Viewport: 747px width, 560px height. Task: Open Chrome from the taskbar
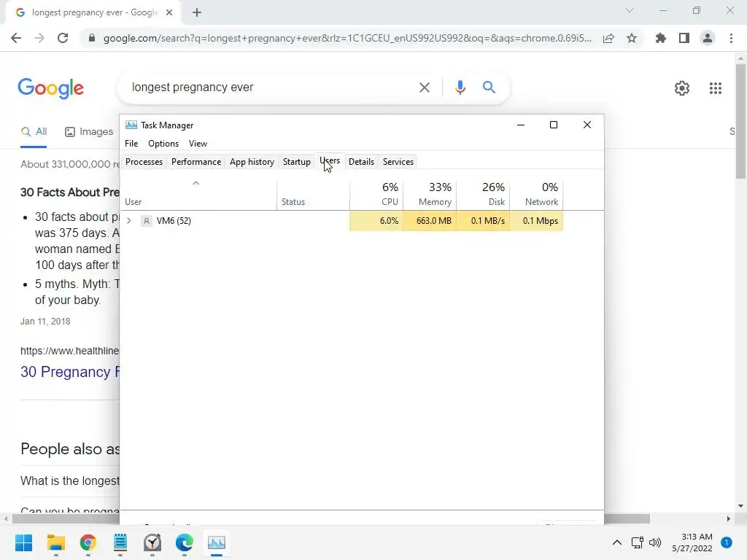click(88, 542)
